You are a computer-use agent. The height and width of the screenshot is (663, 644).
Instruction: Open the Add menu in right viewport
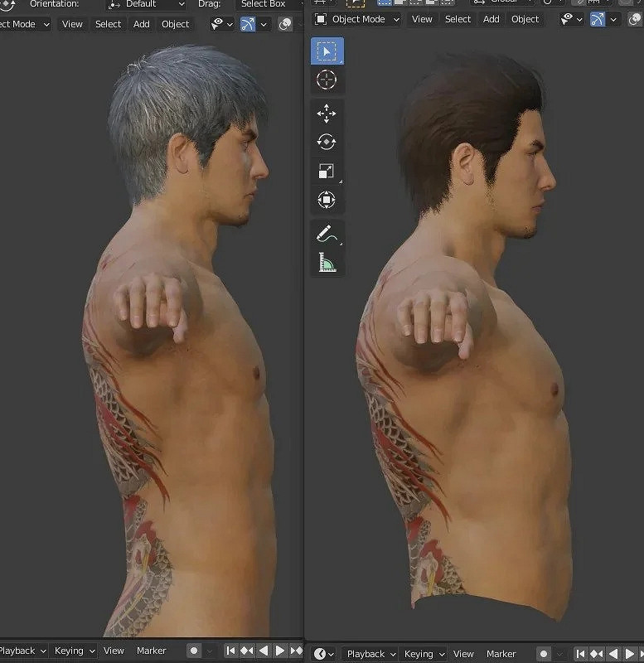pyautogui.click(x=491, y=19)
